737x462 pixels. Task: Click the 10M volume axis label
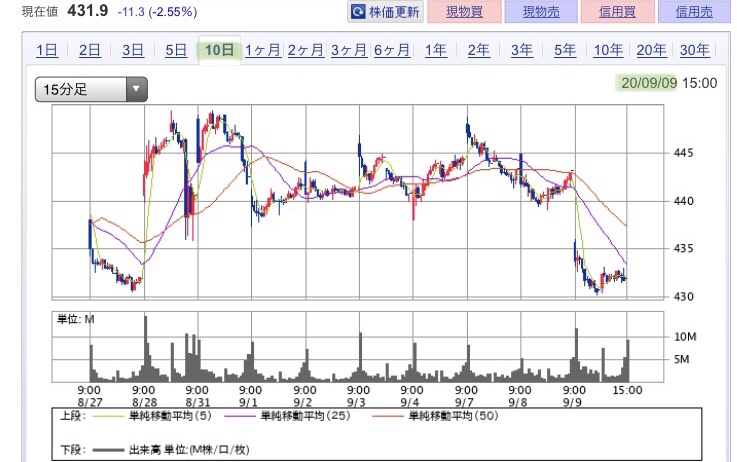685,337
